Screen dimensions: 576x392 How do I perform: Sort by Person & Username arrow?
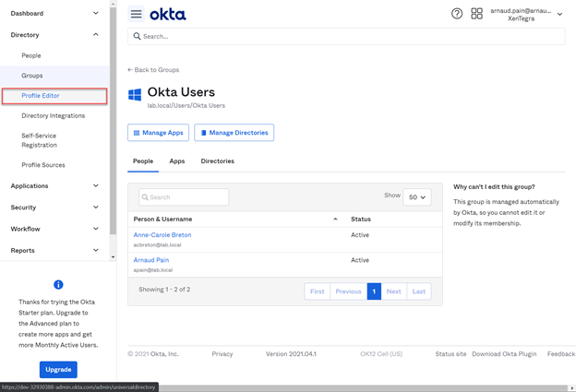335,220
